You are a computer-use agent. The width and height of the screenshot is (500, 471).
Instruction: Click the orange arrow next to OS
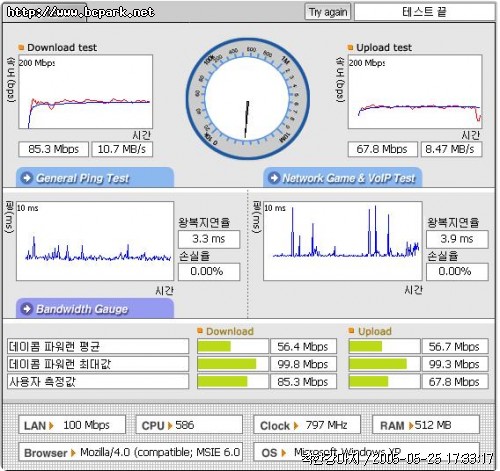(x=284, y=453)
